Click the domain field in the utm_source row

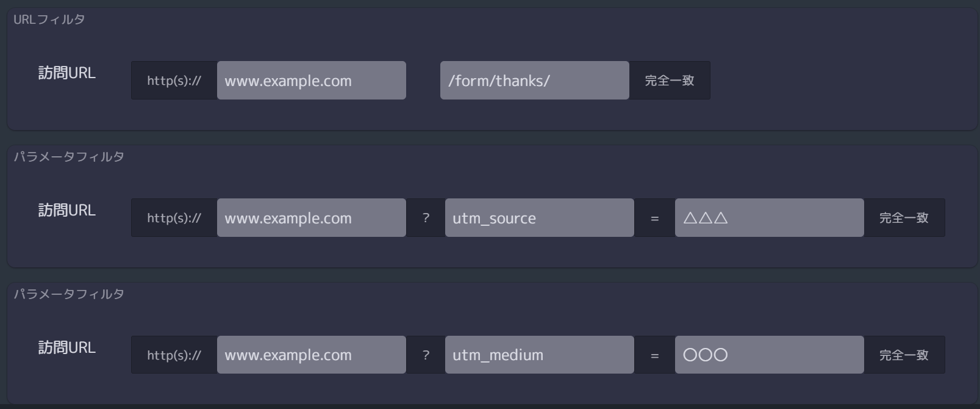point(311,217)
